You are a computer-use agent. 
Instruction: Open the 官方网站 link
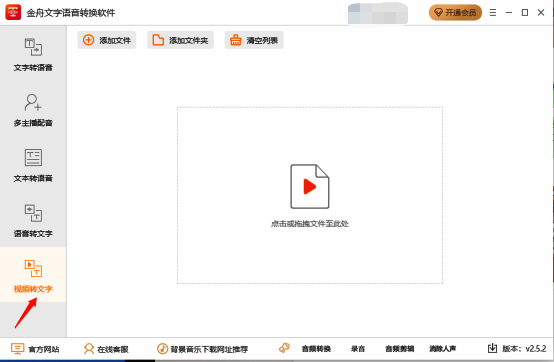click(35, 349)
